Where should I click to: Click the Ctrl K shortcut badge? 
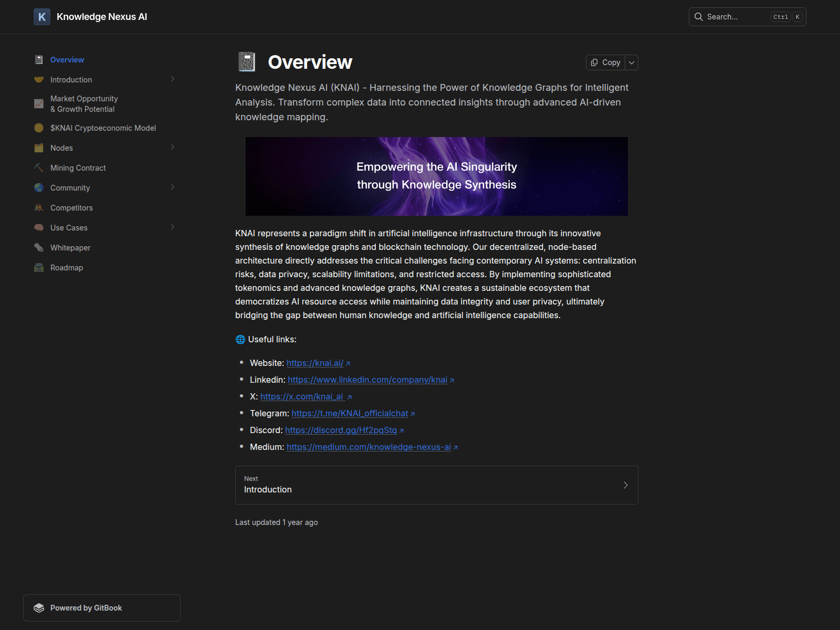pyautogui.click(x=786, y=17)
